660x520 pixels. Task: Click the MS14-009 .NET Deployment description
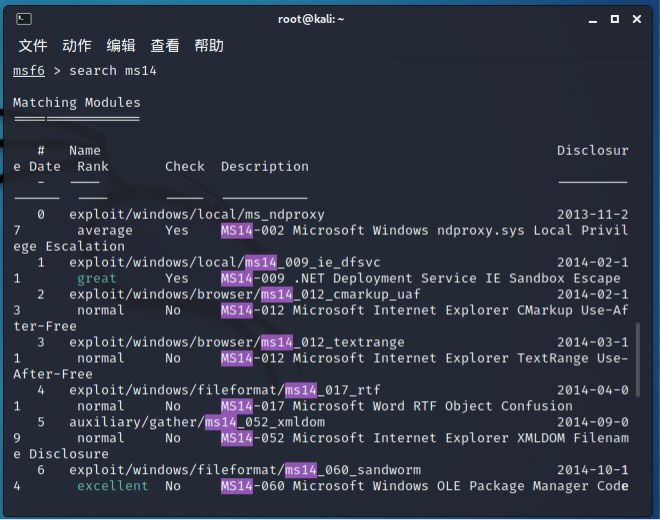pos(421,279)
